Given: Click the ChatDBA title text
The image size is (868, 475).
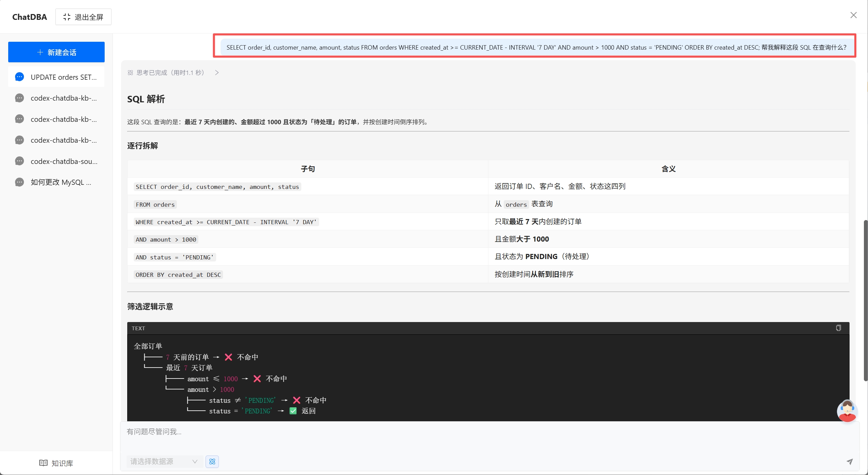Looking at the screenshot, I should coord(29,17).
